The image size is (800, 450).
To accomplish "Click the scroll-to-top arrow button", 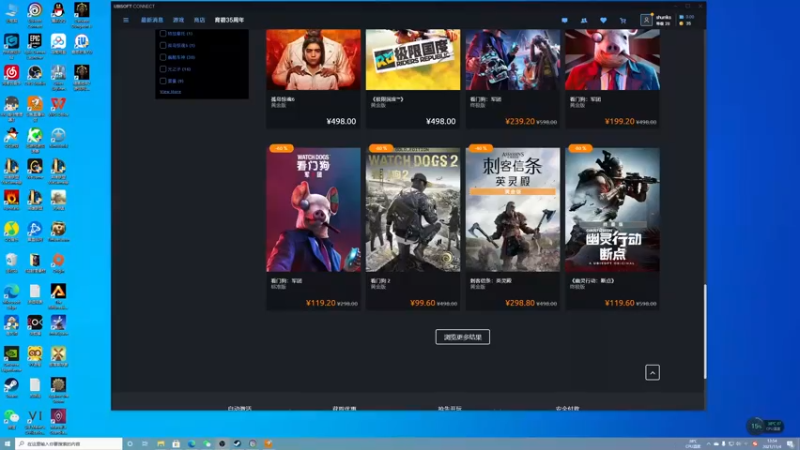I will click(x=652, y=372).
